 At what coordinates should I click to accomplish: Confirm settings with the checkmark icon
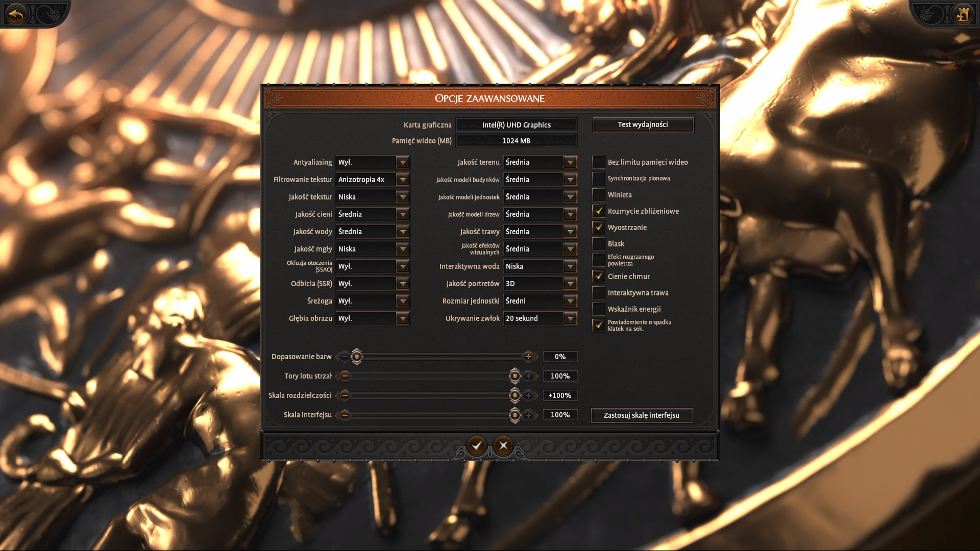coord(477,445)
